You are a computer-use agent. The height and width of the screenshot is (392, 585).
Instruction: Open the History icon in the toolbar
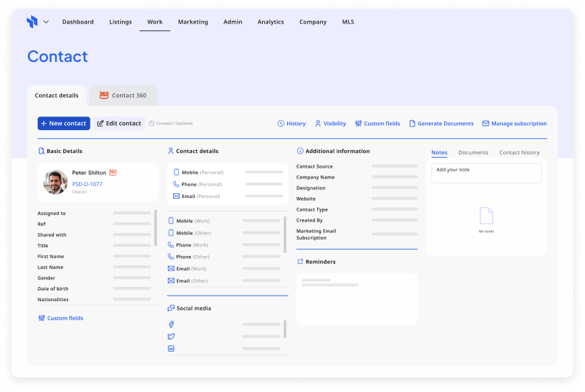(x=282, y=123)
